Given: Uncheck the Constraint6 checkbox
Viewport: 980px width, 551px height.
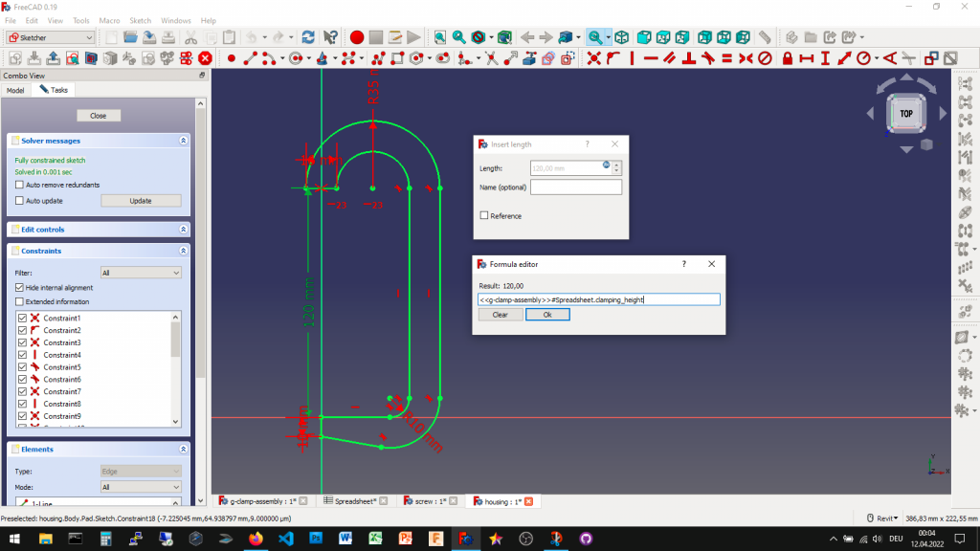Looking at the screenshot, I should (23, 379).
